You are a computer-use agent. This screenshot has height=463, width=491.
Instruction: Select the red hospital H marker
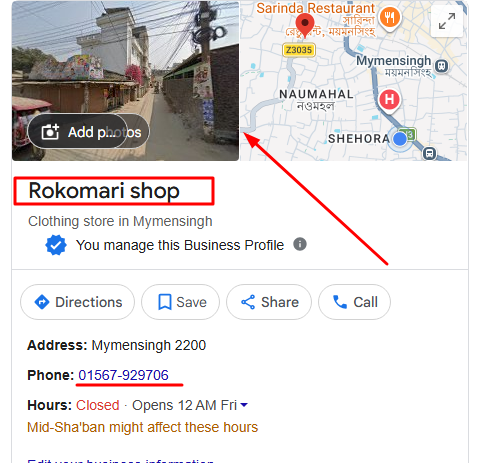click(389, 100)
